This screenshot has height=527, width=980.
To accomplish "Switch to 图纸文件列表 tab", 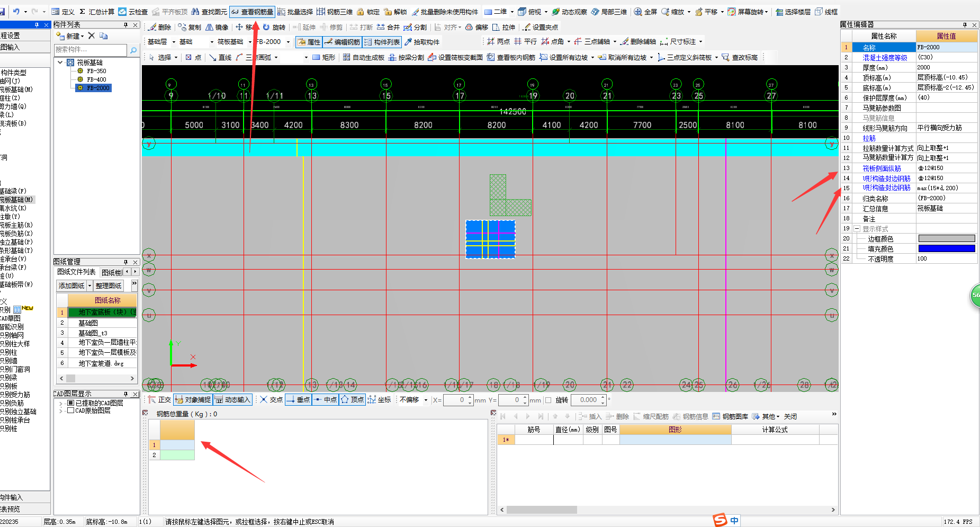I will click(76, 272).
